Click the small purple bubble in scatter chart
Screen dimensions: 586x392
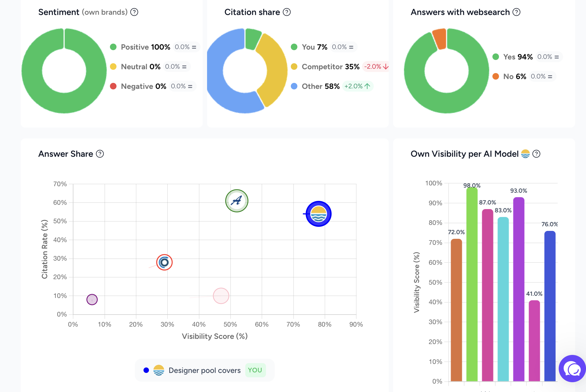point(92,300)
